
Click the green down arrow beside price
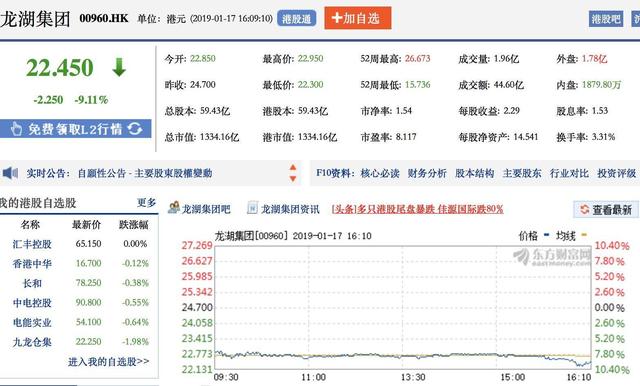(x=119, y=67)
